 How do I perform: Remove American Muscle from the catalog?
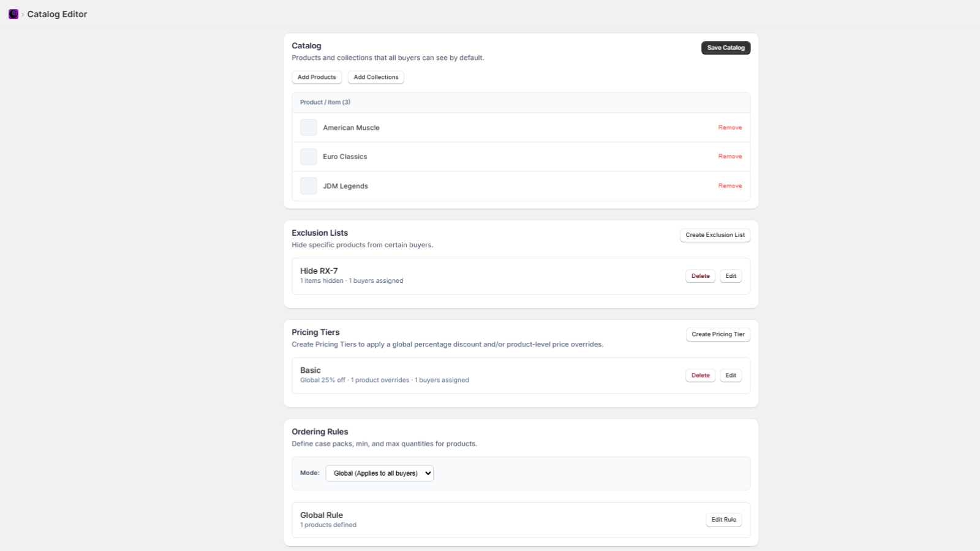click(730, 127)
